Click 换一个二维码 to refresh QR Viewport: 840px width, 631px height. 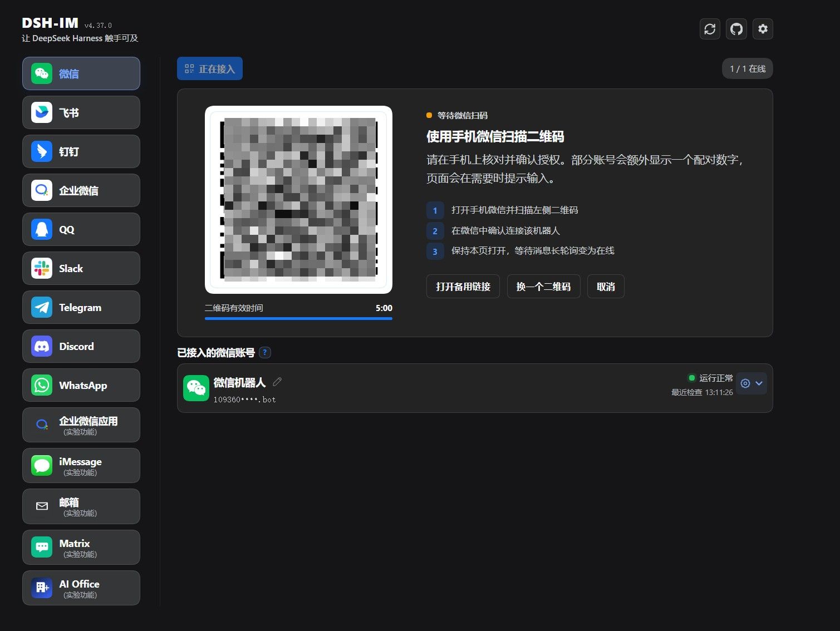(x=543, y=287)
